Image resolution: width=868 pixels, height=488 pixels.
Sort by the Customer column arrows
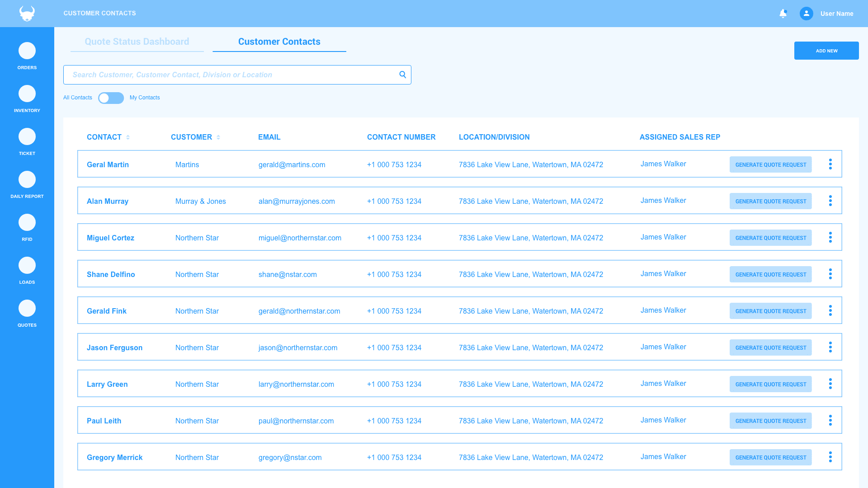[x=218, y=137]
